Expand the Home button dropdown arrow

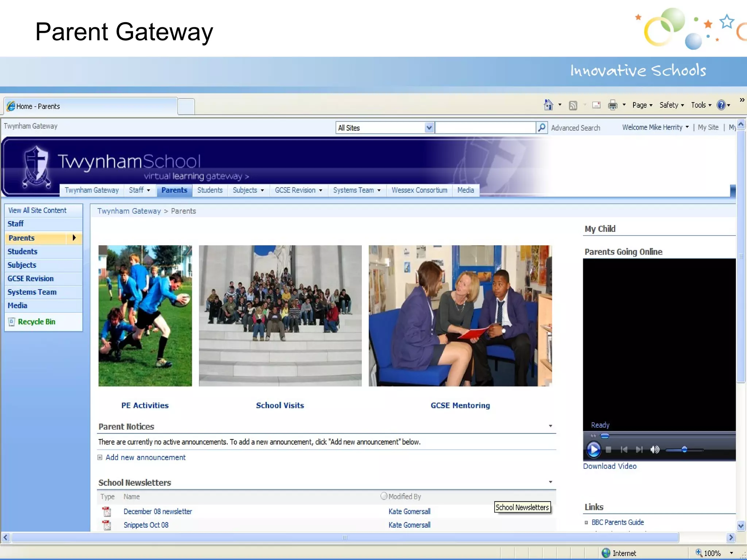[560, 105]
